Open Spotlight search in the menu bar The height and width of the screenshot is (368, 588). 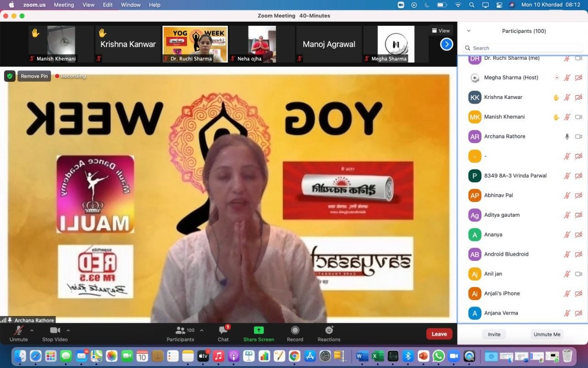(x=472, y=5)
